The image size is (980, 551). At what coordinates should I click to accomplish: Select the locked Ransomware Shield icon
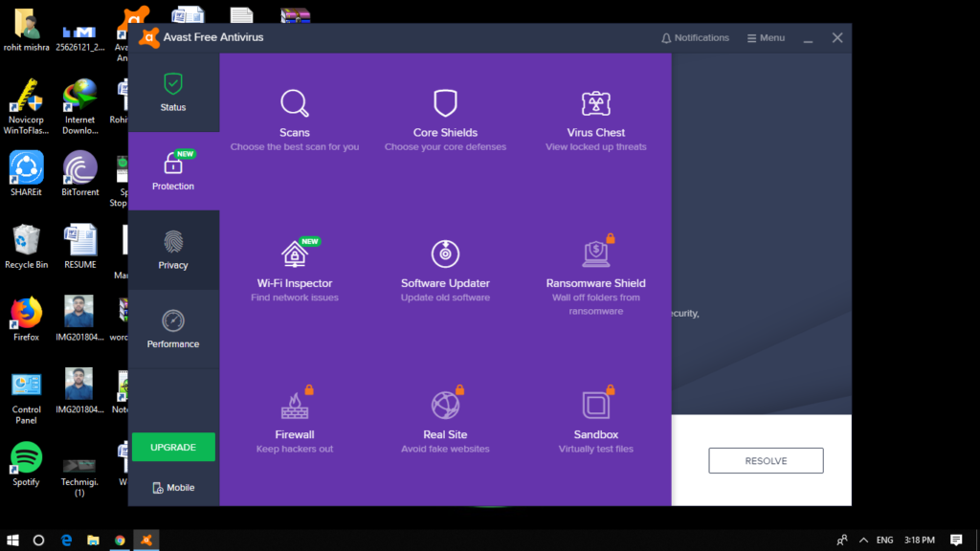tap(595, 253)
